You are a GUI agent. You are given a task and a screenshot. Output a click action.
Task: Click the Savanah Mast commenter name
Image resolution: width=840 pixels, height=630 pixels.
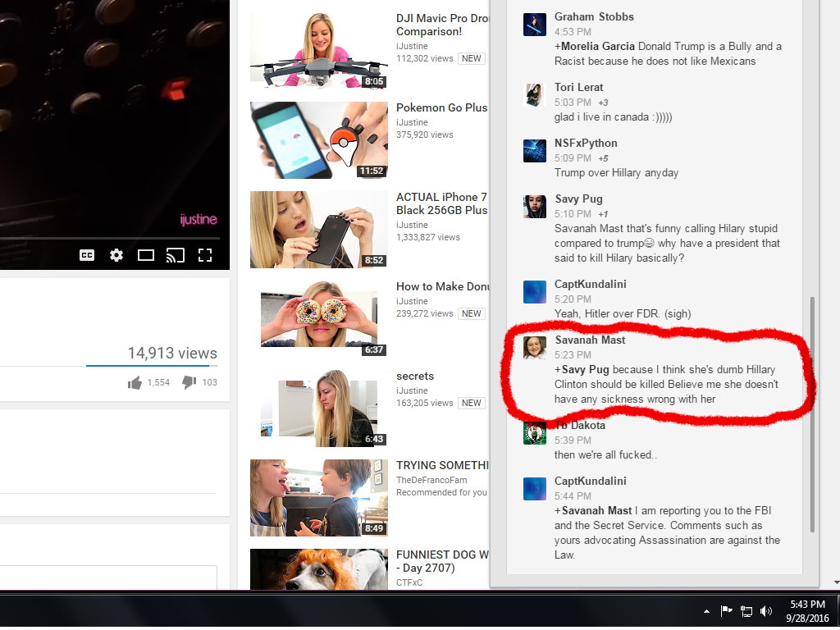pos(590,340)
